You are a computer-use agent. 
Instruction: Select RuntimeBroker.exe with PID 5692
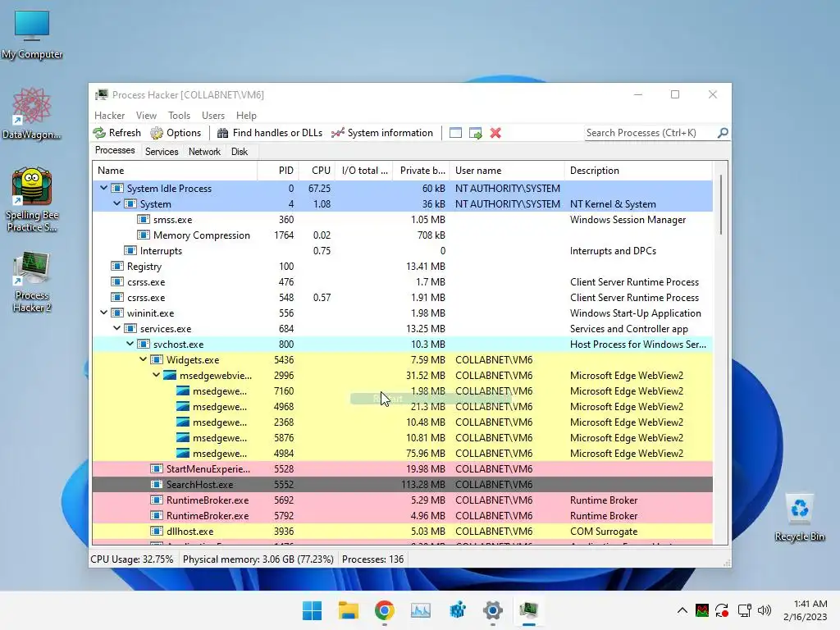pyautogui.click(x=402, y=500)
